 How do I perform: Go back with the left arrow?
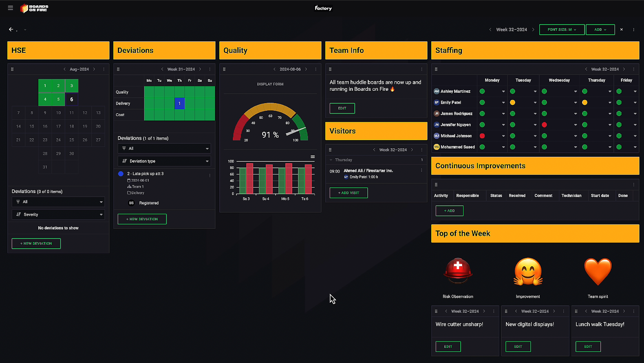point(11,29)
